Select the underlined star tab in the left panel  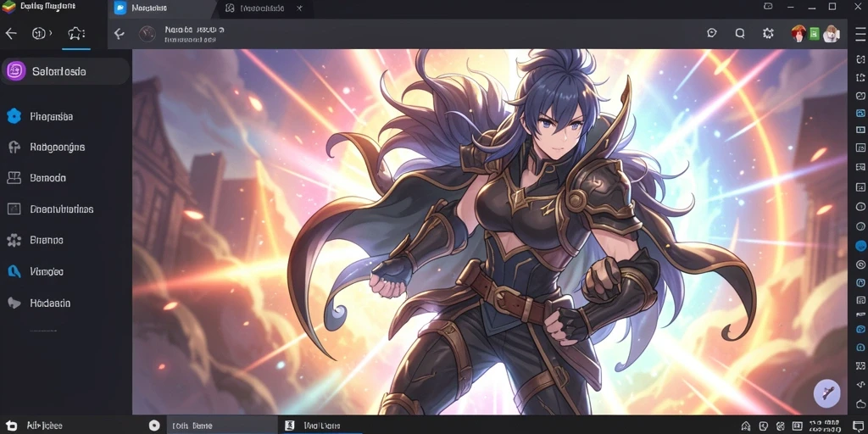tap(75, 34)
